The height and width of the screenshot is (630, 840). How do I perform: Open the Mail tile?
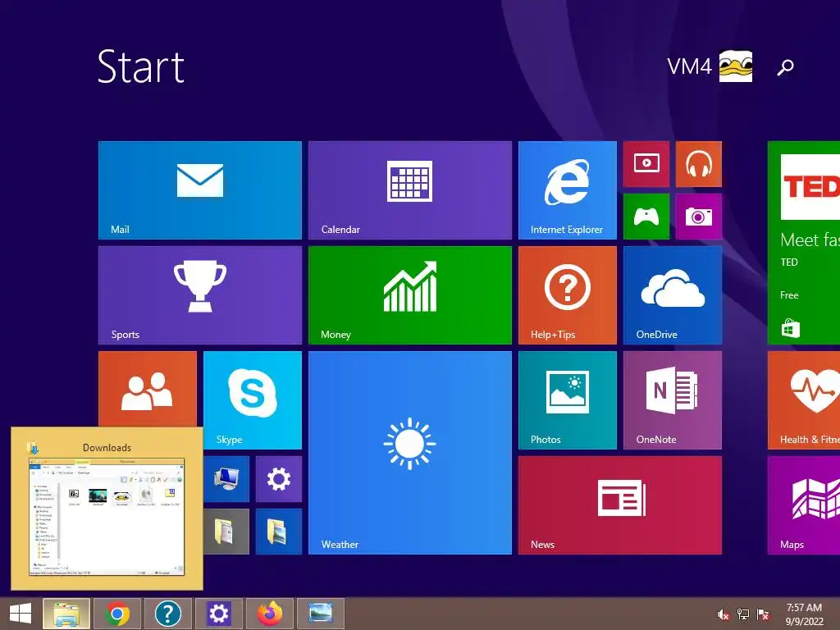tap(200, 190)
